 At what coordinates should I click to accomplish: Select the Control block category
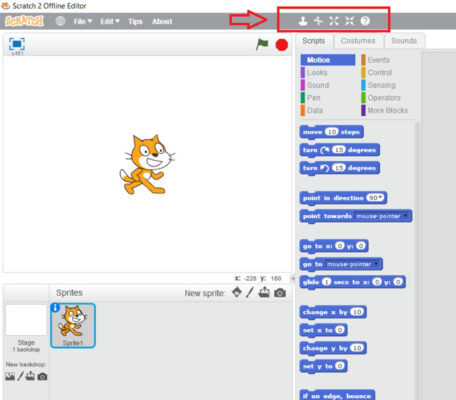(380, 73)
